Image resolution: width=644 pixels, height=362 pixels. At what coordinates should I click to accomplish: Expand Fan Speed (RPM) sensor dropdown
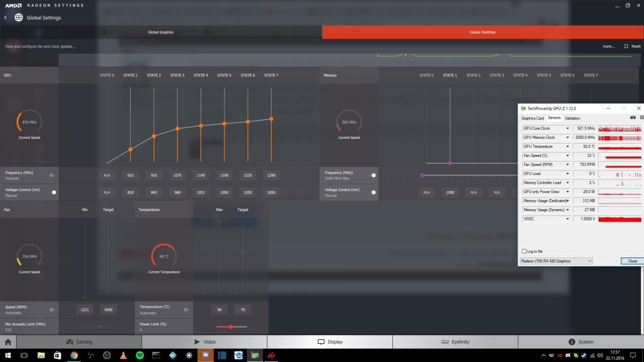(568, 165)
